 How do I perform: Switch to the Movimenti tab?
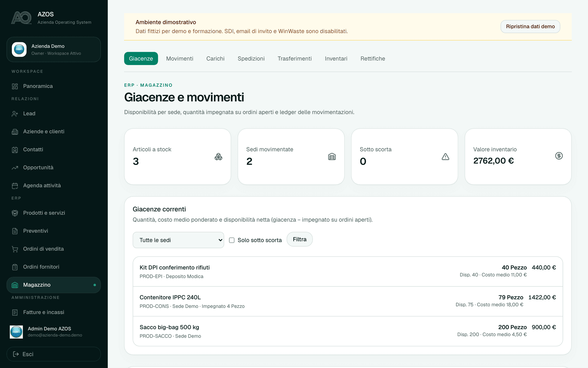[180, 59]
